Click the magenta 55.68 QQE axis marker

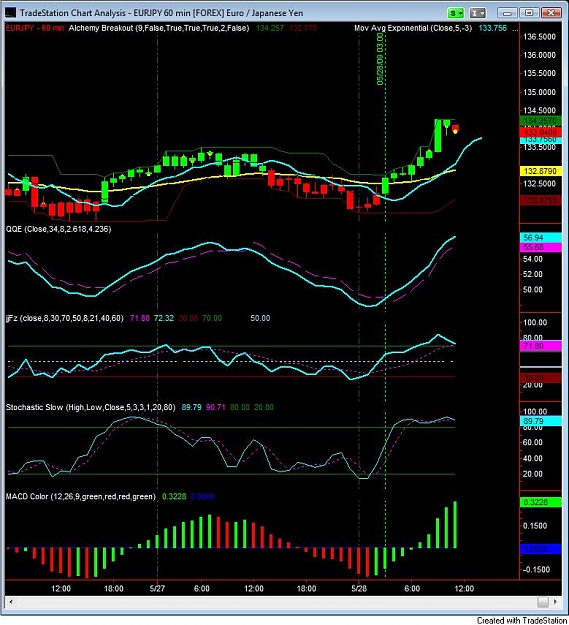pyautogui.click(x=541, y=248)
